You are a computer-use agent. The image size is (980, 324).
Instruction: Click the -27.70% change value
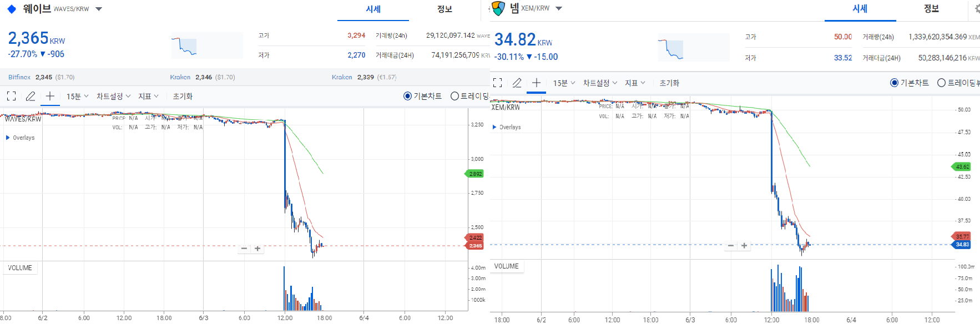coord(23,54)
